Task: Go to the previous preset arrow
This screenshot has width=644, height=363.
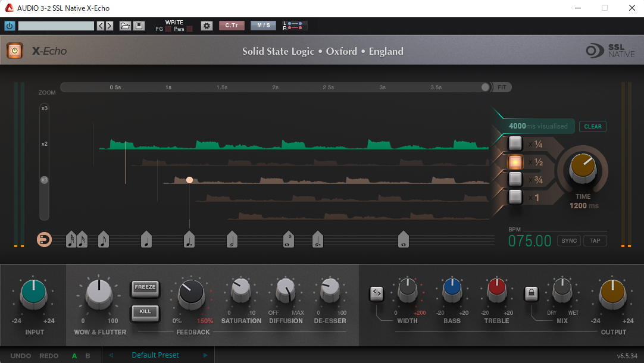Action: click(x=111, y=355)
